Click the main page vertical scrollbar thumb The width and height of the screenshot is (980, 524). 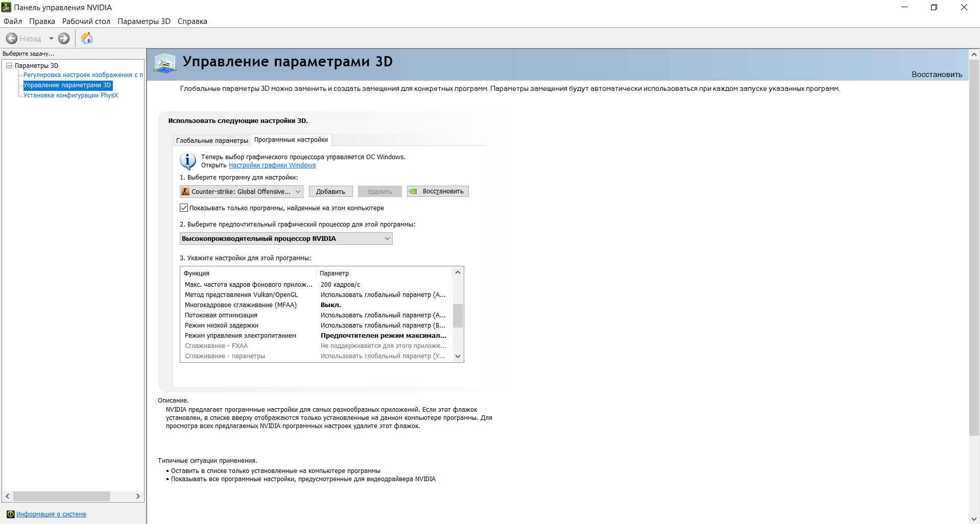[x=974, y=248]
